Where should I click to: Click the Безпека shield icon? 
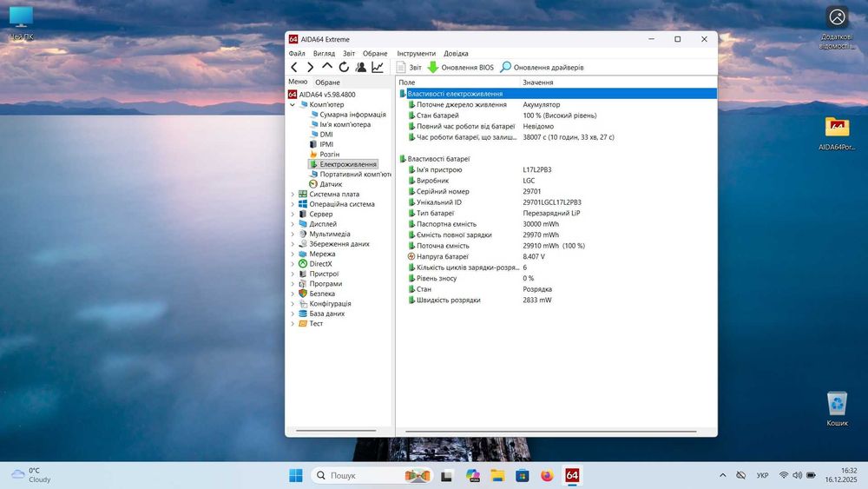pyautogui.click(x=303, y=294)
